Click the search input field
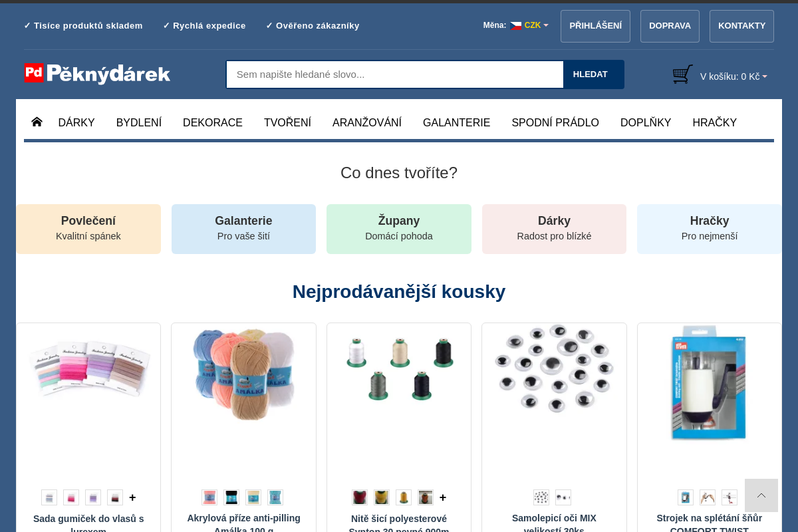The height and width of the screenshot is (532, 798). click(394, 74)
